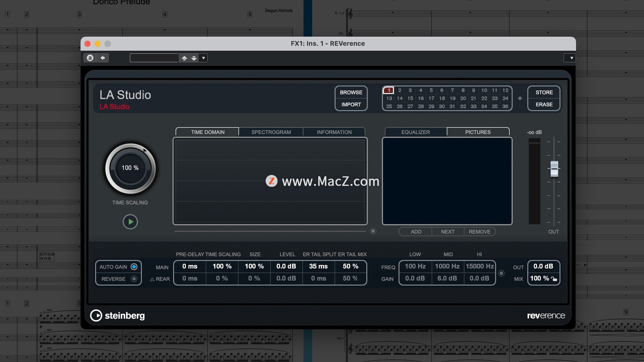Click the REMOVE picture button
Screen dimensions: 644x362
[479, 232]
